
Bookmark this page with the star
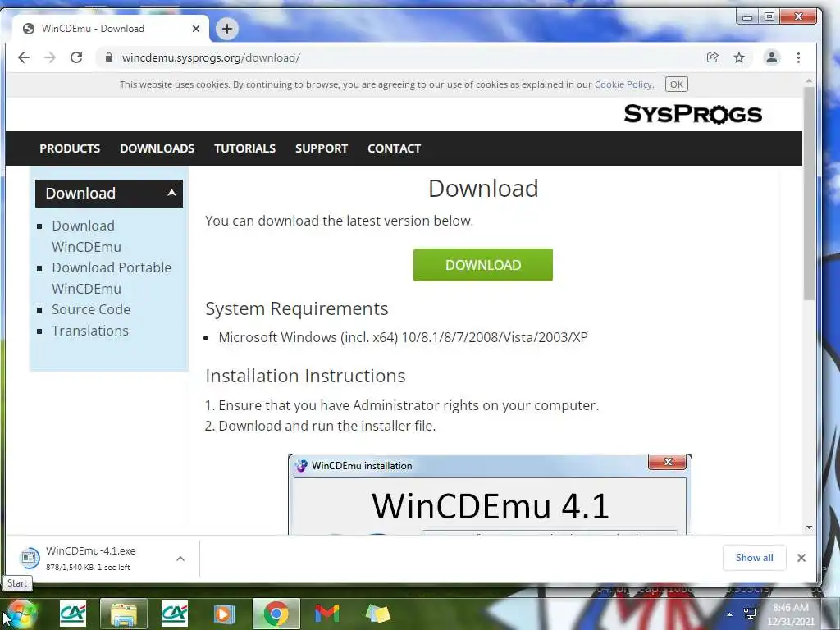pyautogui.click(x=739, y=57)
